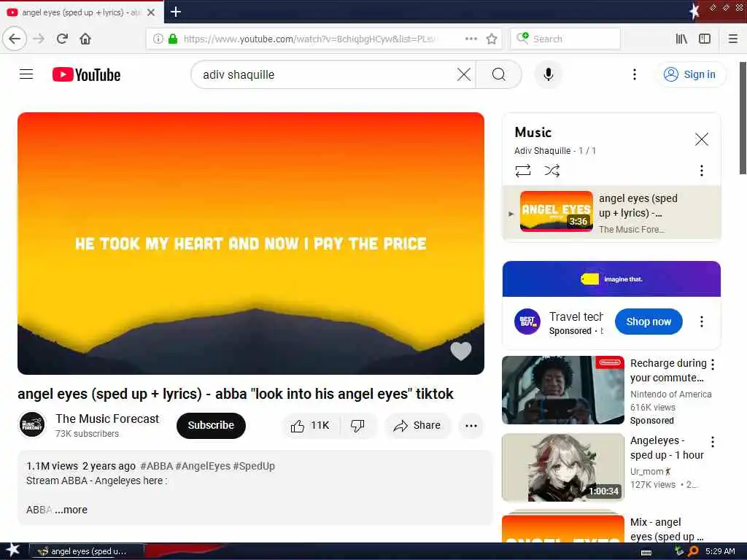Open the orange search tray icon
Viewport: 747px width, 560px height.
(693, 551)
